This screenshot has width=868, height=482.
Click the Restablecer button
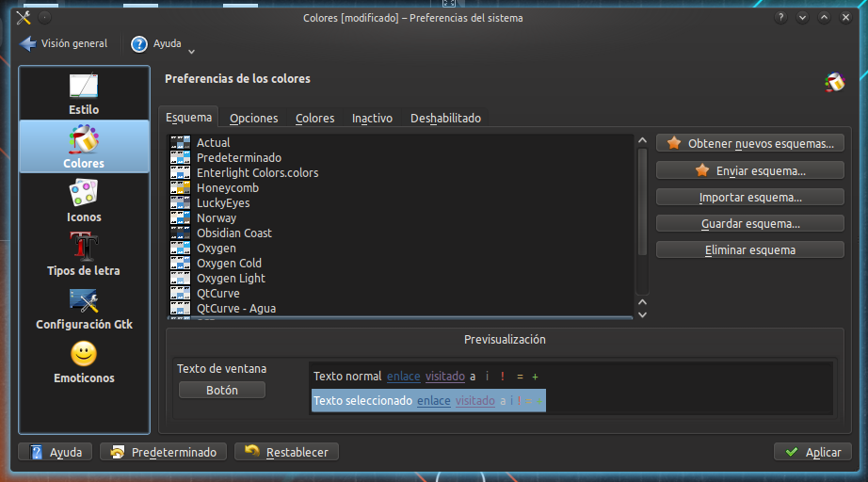[x=287, y=452]
